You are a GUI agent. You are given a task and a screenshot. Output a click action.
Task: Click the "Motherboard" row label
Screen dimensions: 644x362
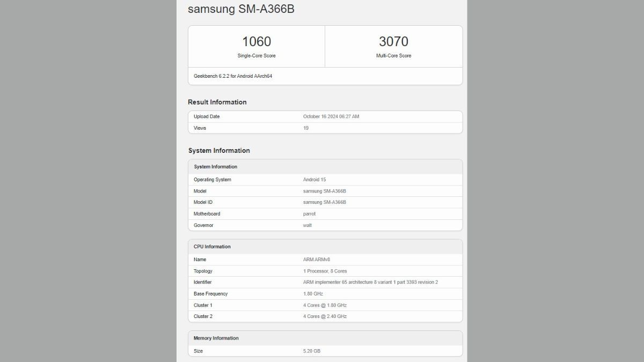click(x=207, y=214)
